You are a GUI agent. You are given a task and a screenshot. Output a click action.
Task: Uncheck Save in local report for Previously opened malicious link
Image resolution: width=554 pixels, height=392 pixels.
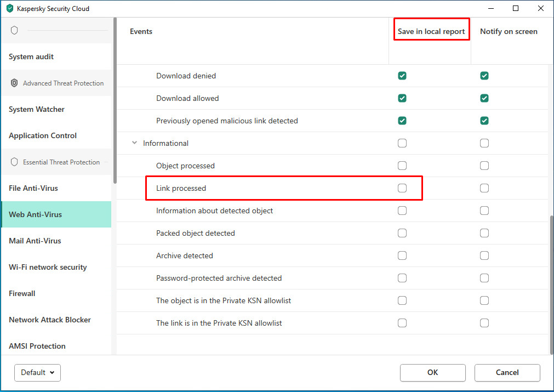click(x=402, y=121)
